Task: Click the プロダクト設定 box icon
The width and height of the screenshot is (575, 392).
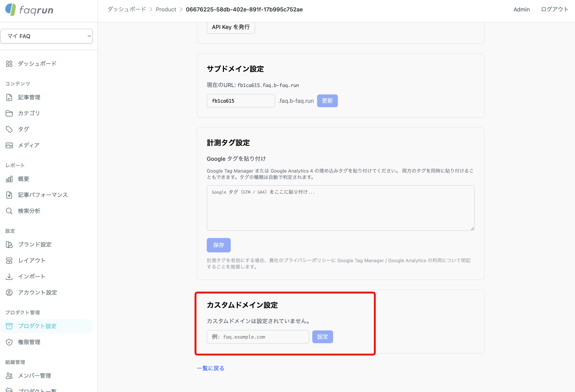Action: [x=9, y=326]
